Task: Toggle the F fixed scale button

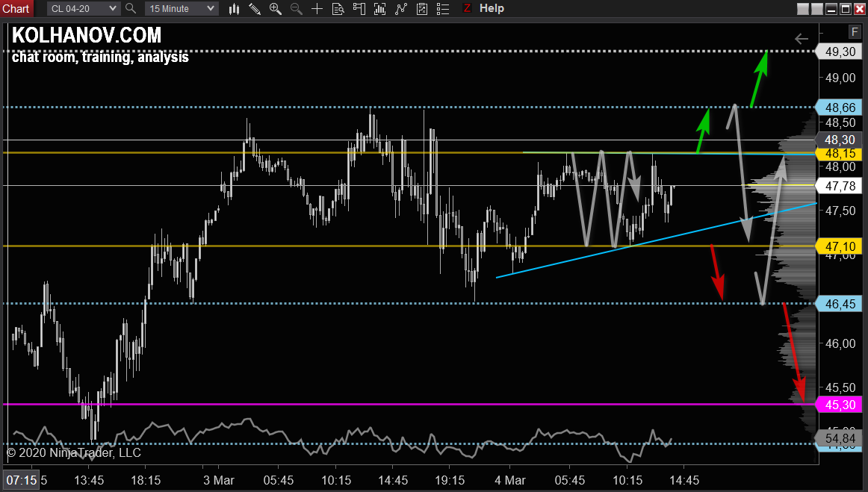Action: coord(854,31)
